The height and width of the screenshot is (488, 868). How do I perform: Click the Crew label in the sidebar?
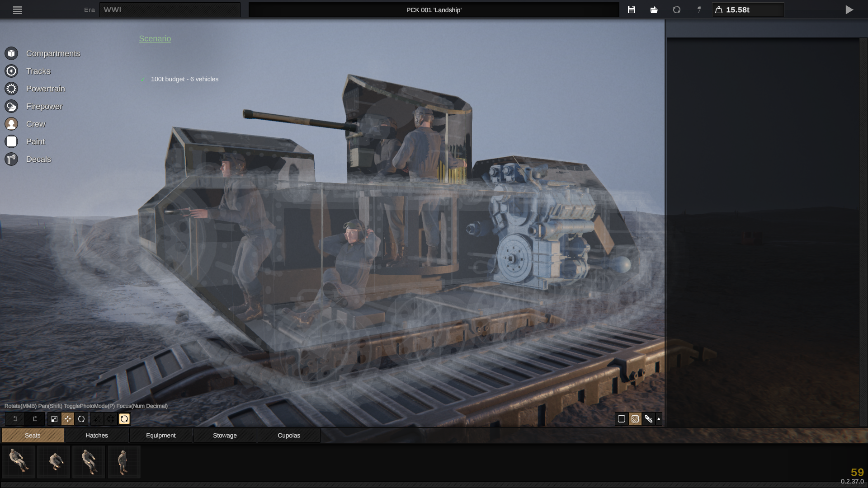[36, 124]
